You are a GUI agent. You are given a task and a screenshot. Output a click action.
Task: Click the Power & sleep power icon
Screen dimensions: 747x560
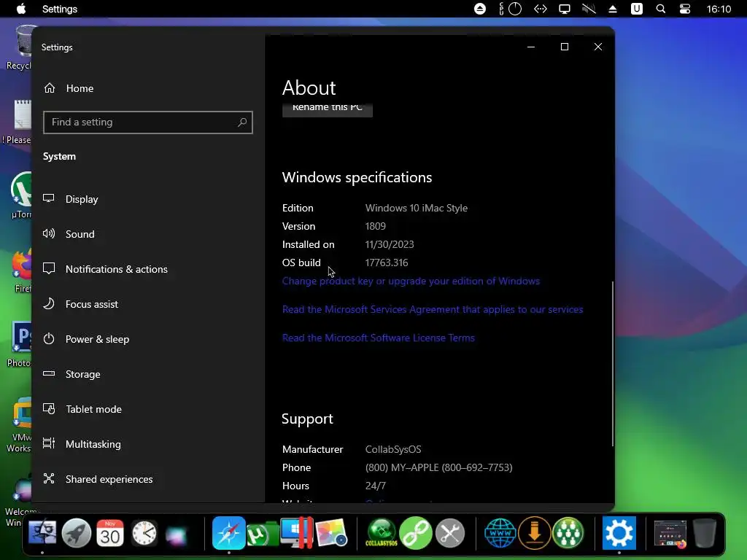[x=49, y=338]
